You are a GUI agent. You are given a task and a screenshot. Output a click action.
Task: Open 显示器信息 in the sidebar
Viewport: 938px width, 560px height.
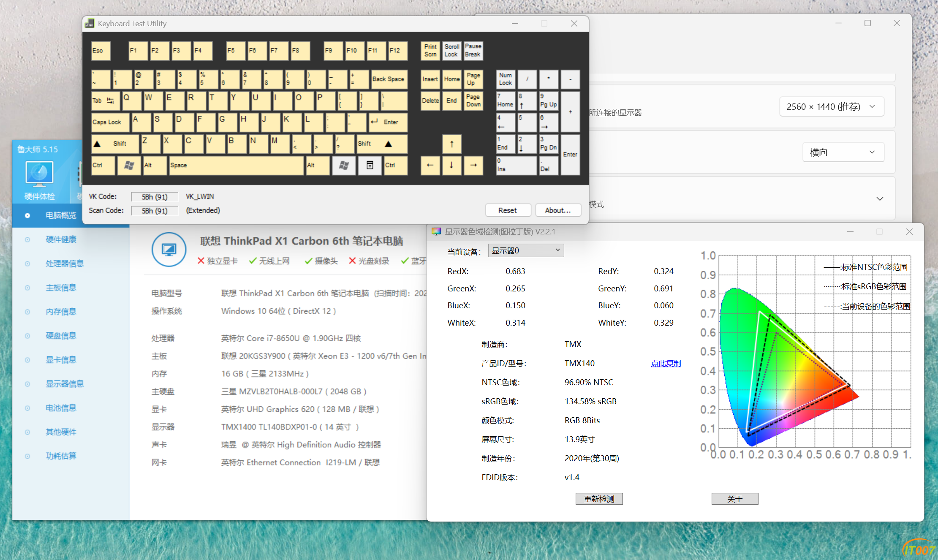click(65, 384)
